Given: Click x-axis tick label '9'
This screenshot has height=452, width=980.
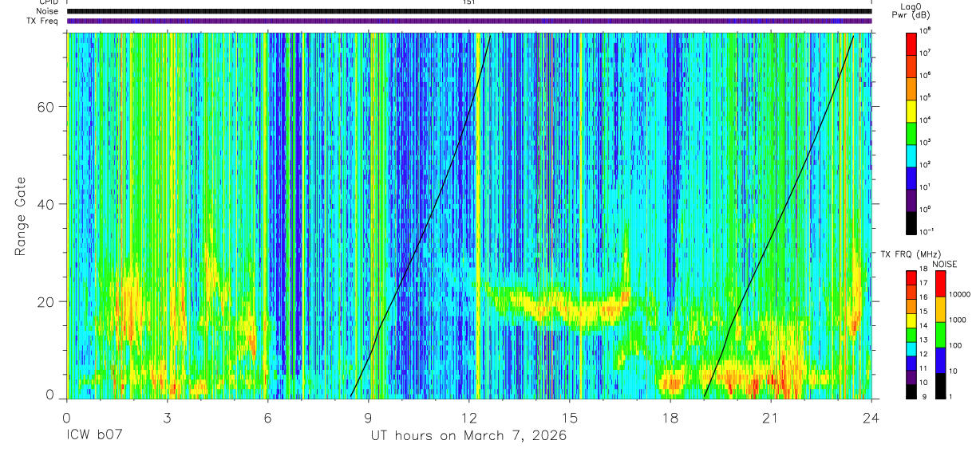Looking at the screenshot, I should pyautogui.click(x=368, y=418).
